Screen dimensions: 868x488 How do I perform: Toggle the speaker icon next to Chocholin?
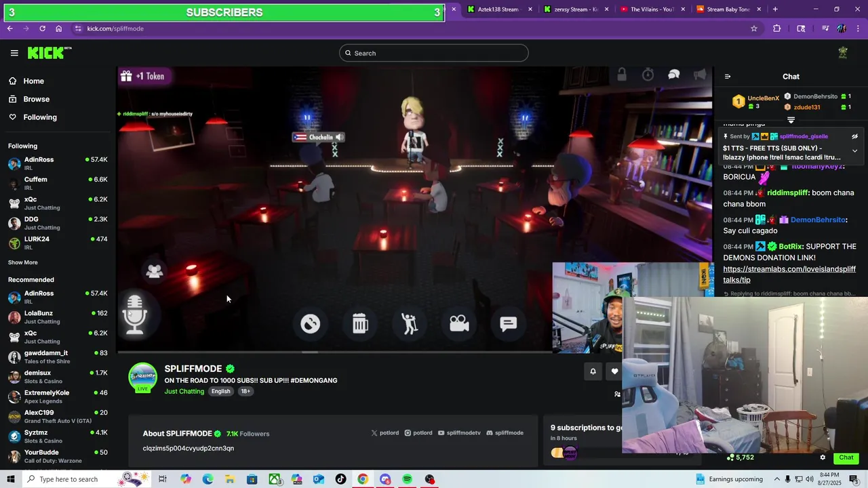(339, 137)
